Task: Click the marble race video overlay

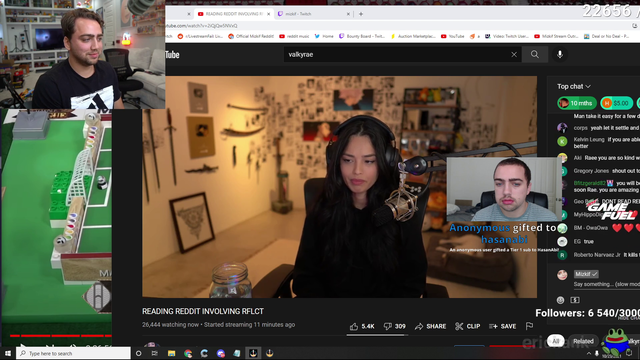Action: [56, 227]
